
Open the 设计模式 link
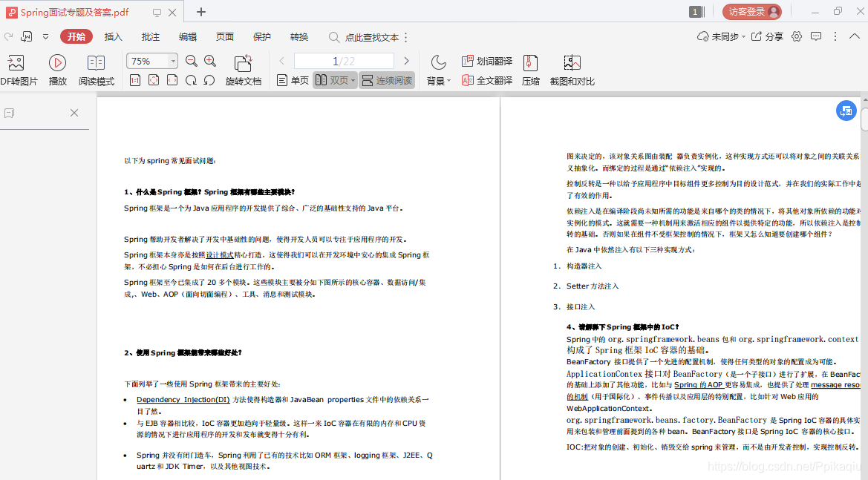220,255
